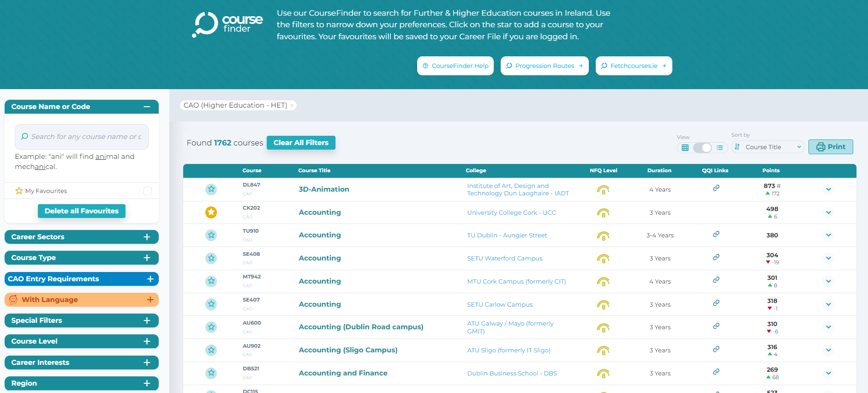
Task: Expand the Course Level filter
Action: (x=82, y=341)
